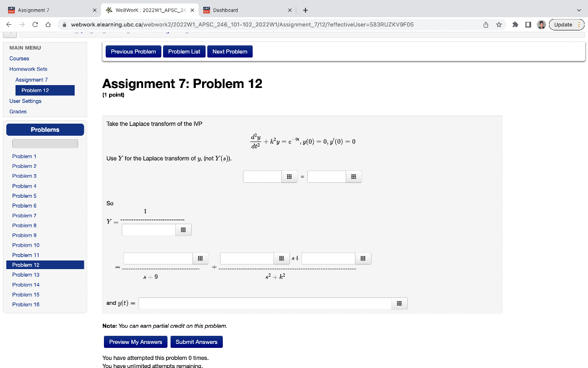This screenshot has width=588, height=368.
Task: Select Problem 5 in the Problems list
Action: [x=24, y=195]
